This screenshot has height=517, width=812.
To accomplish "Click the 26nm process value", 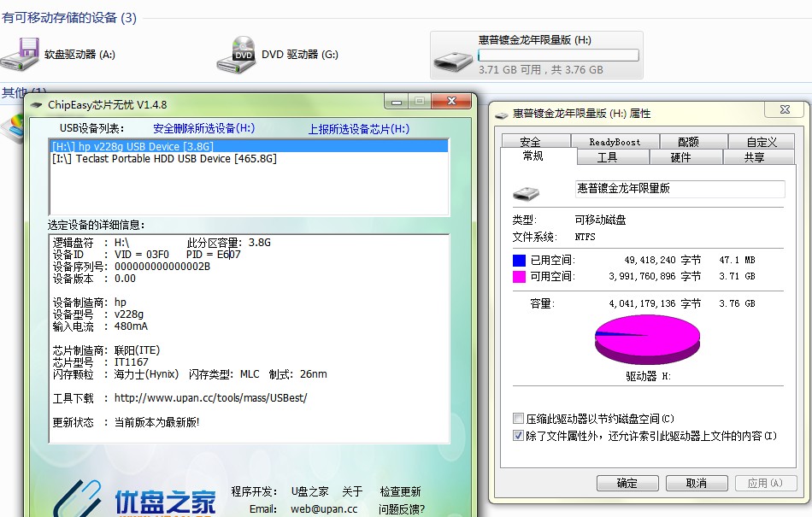I will pyautogui.click(x=314, y=374).
